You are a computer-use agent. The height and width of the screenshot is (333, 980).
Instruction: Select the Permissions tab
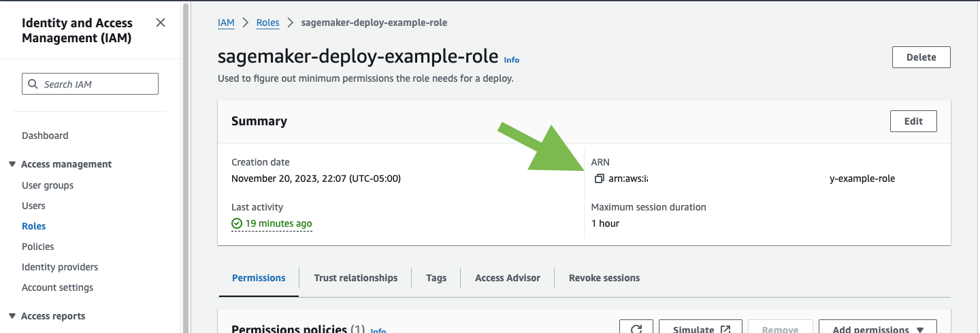click(x=259, y=278)
